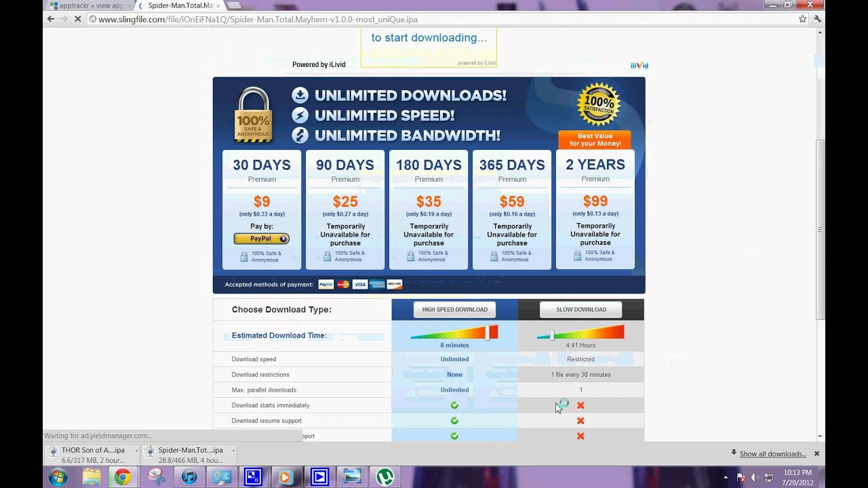
Task: Click the high speed gauge slider handle
Action: pyautogui.click(x=487, y=332)
